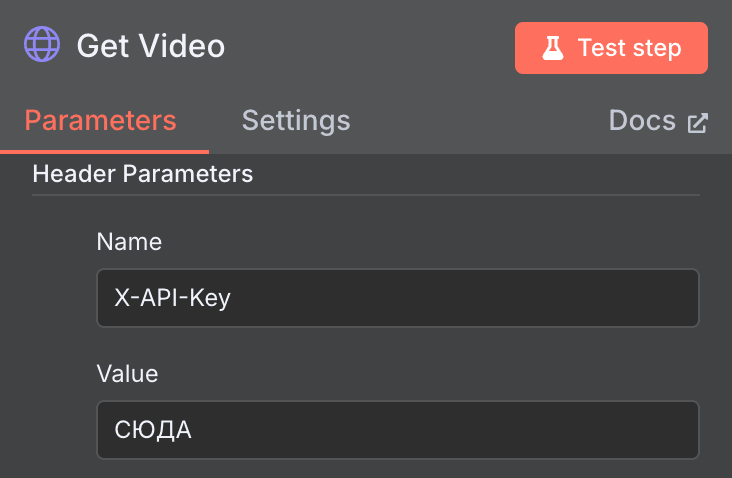Click the word Docs in the header
732x478 pixels.
coord(642,121)
